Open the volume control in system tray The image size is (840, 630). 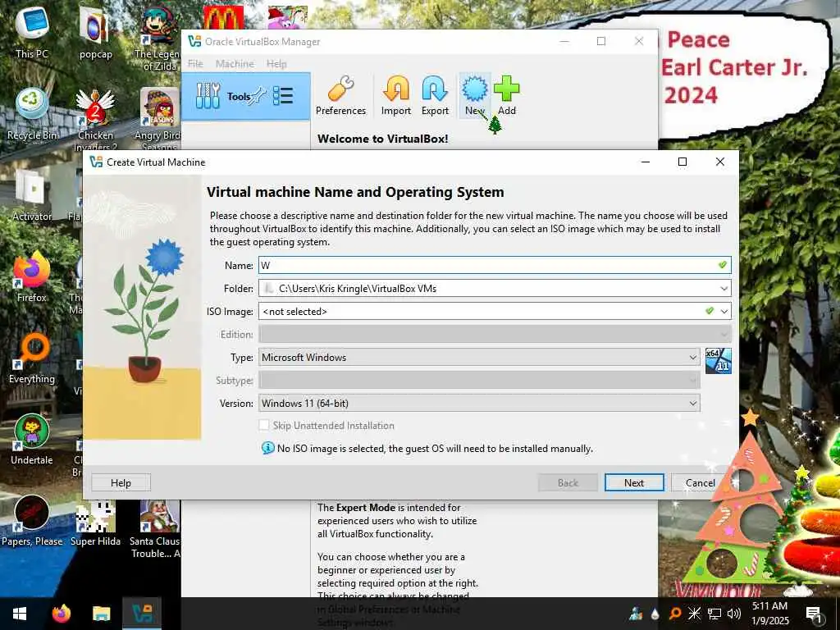pyautogui.click(x=734, y=614)
